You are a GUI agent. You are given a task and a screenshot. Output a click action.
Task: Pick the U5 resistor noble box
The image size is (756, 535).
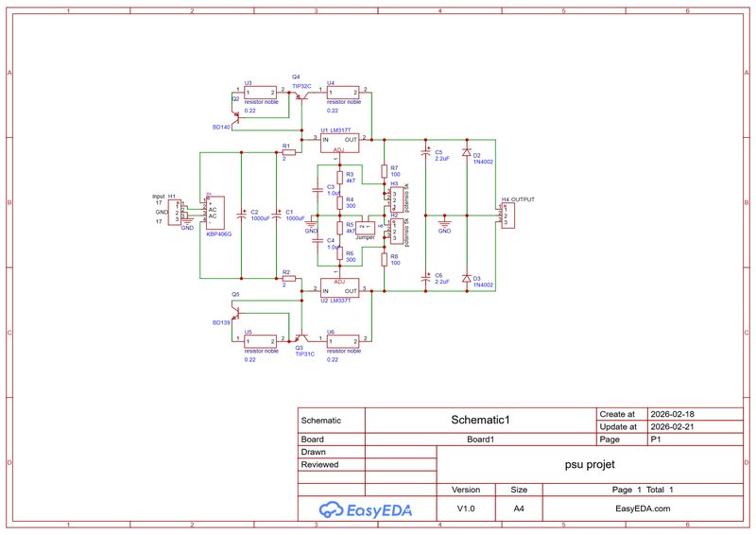tap(261, 341)
